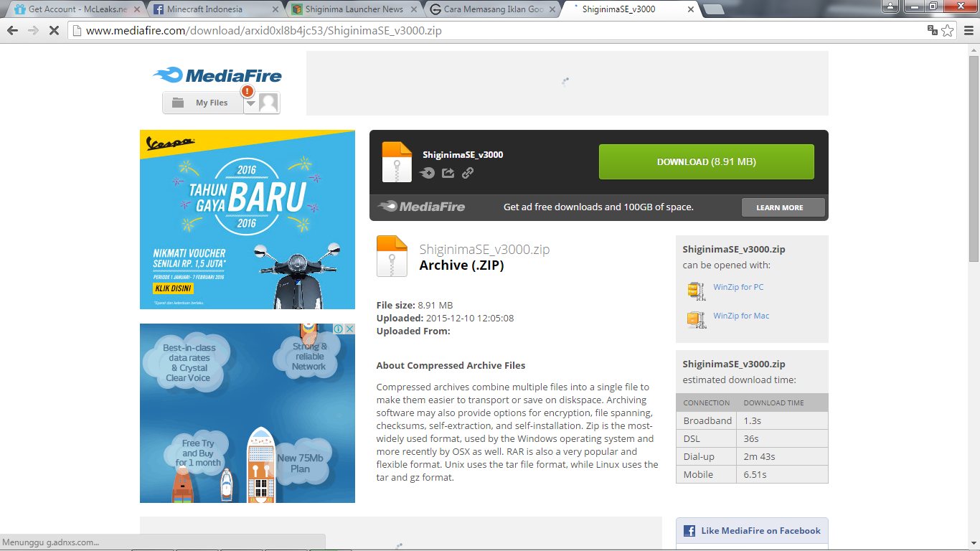Click the orange notification alert badge
980x551 pixels.
click(x=248, y=91)
